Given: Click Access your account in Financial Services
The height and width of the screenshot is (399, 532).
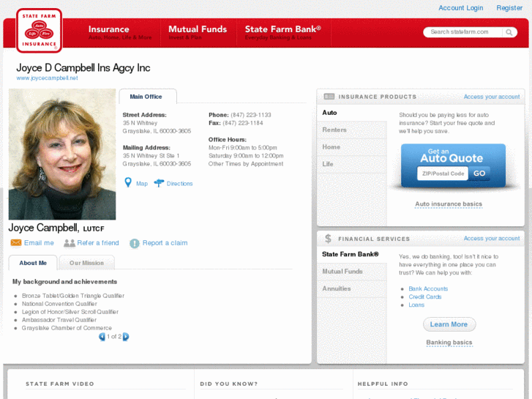Looking at the screenshot, I should (492, 239).
